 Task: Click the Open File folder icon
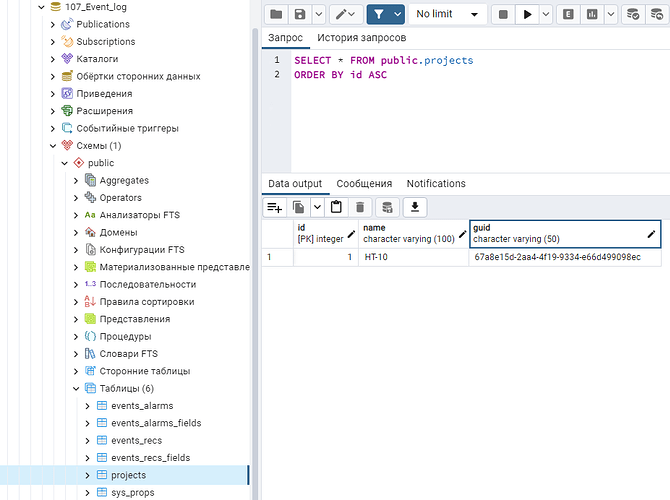pyautogui.click(x=276, y=15)
